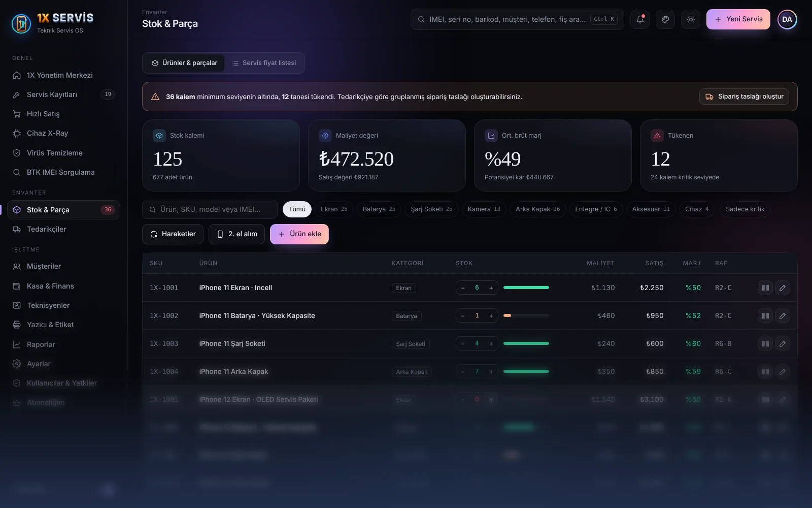The width and height of the screenshot is (812, 508).
Task: Toggle light mode sun icon
Action: click(x=691, y=19)
